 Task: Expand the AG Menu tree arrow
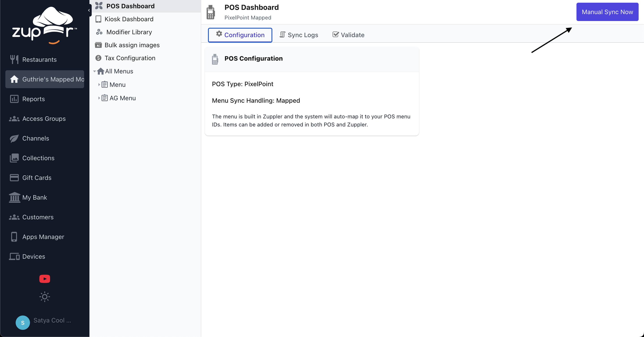pyautogui.click(x=99, y=98)
